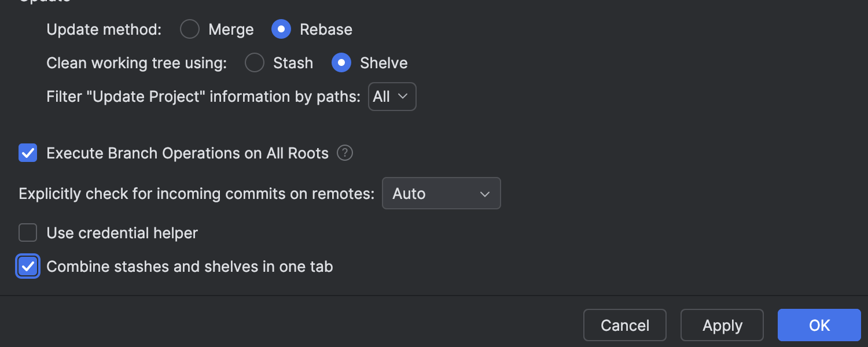
Task: Click the "Use credential helper" label text
Action: click(x=122, y=233)
